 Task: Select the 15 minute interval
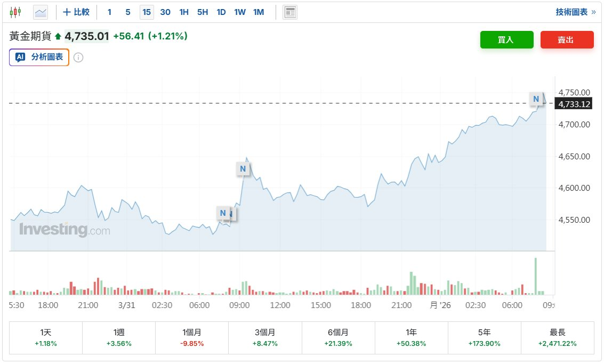coord(147,12)
